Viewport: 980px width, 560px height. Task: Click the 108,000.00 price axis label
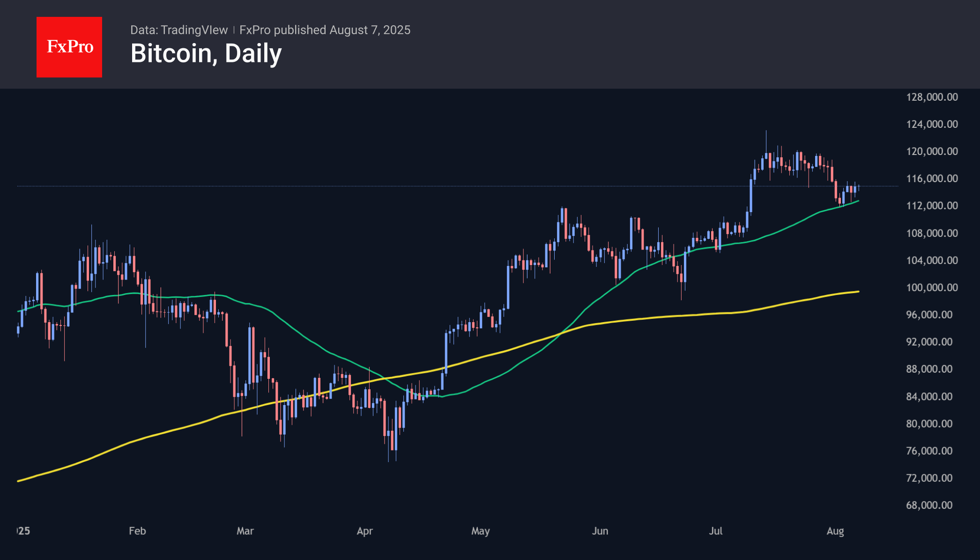tap(932, 233)
